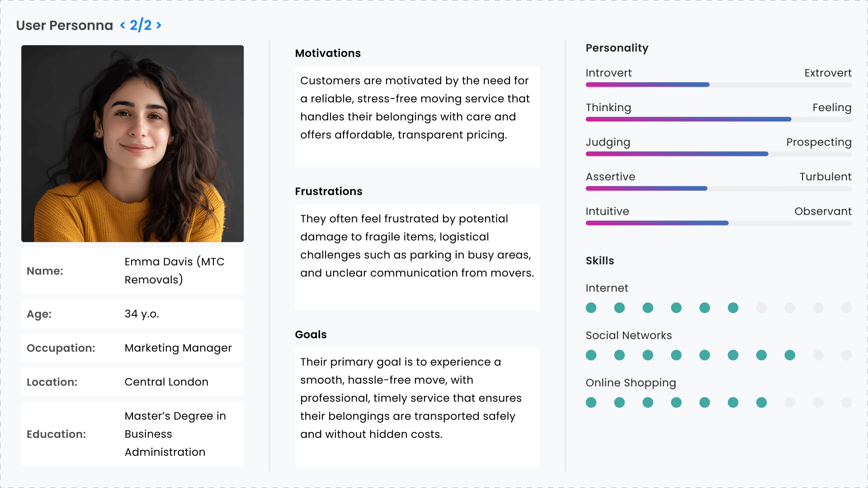Click Emma Davis portrait photo
The width and height of the screenshot is (868, 488).
point(132,143)
